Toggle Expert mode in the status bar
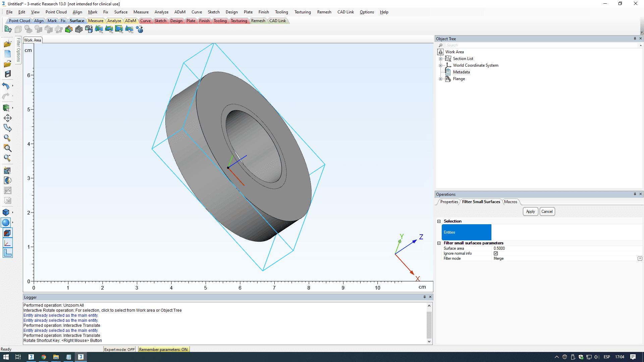Viewport: 644px width, 362px height. coord(119,349)
